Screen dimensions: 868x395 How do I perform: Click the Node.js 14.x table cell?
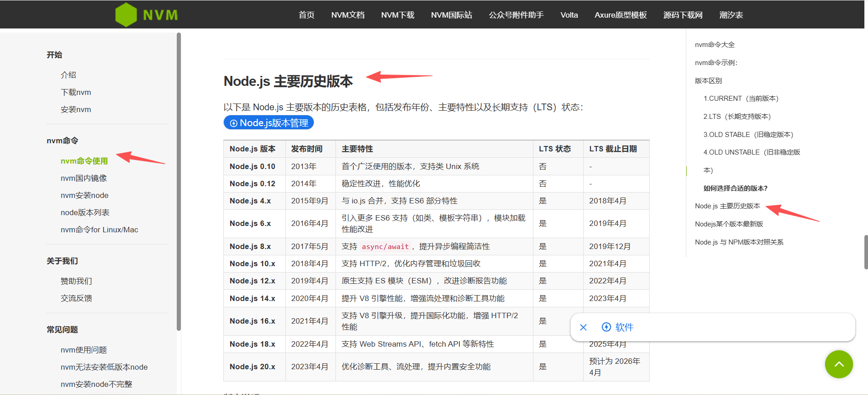254,298
